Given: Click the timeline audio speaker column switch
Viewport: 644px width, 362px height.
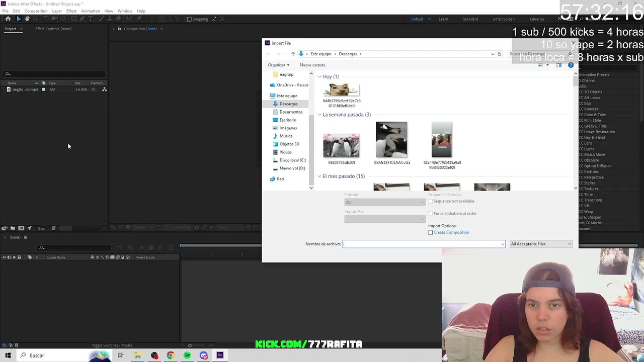Looking at the screenshot, I should coord(9,257).
